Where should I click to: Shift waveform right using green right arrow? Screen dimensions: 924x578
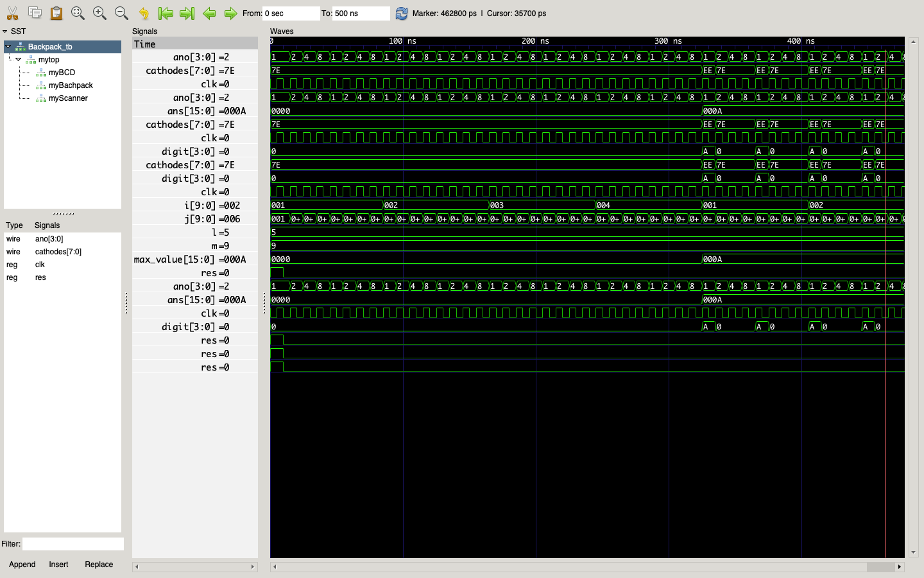tap(230, 13)
